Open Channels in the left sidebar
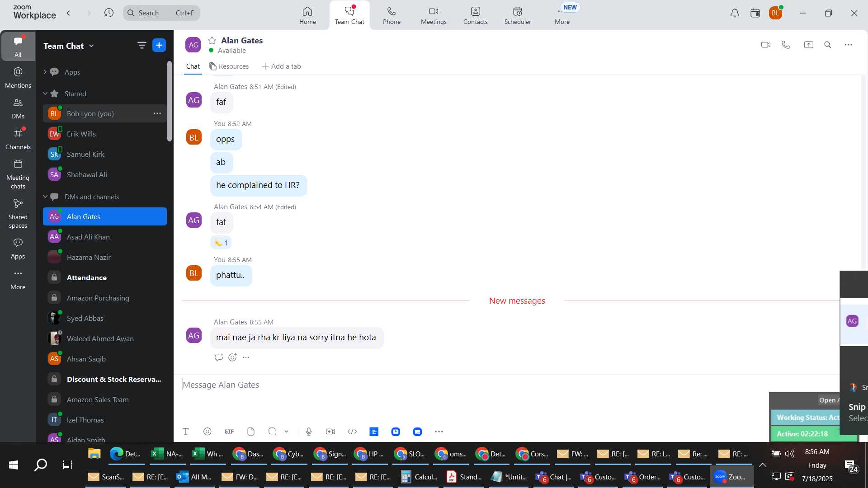The width and height of the screenshot is (868, 488). (18, 139)
